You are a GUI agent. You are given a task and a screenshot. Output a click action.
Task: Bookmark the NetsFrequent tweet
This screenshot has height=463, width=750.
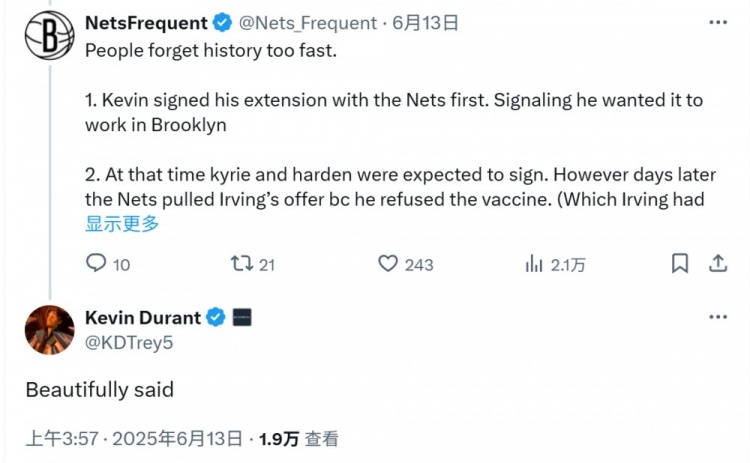(680, 263)
